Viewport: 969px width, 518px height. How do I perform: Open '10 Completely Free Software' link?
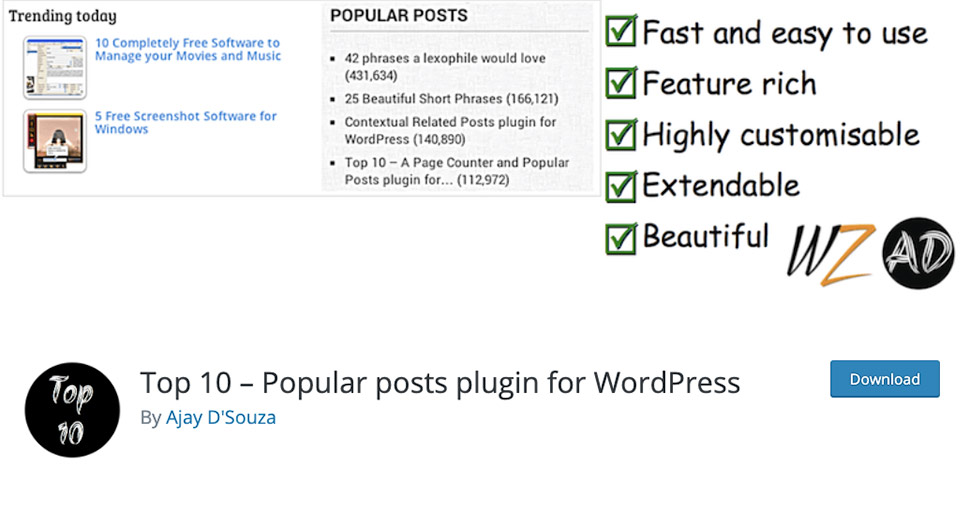coord(188,49)
